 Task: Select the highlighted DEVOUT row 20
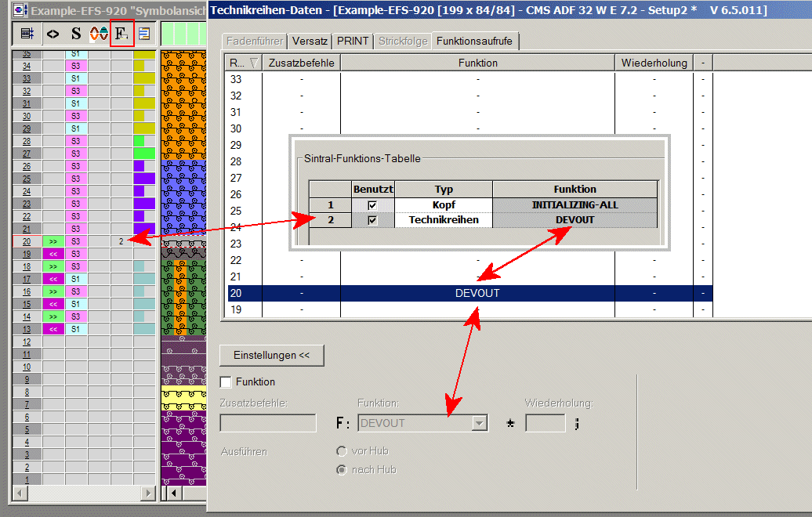(x=477, y=293)
